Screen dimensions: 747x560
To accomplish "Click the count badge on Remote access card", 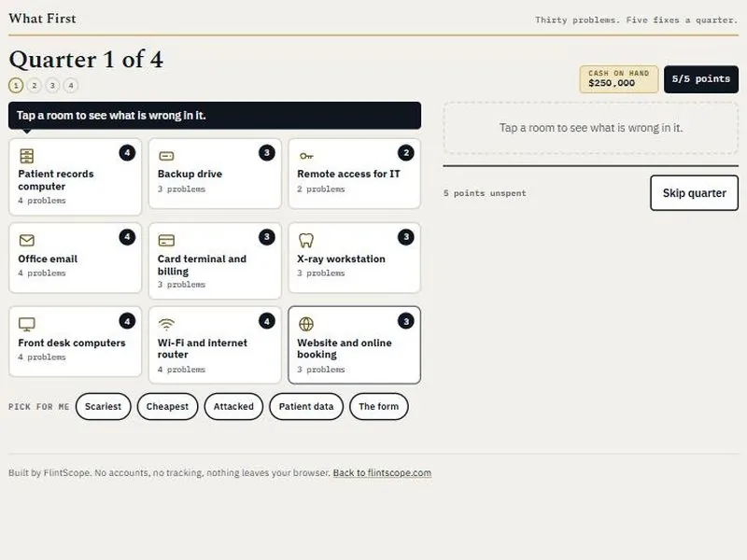I will click(406, 153).
